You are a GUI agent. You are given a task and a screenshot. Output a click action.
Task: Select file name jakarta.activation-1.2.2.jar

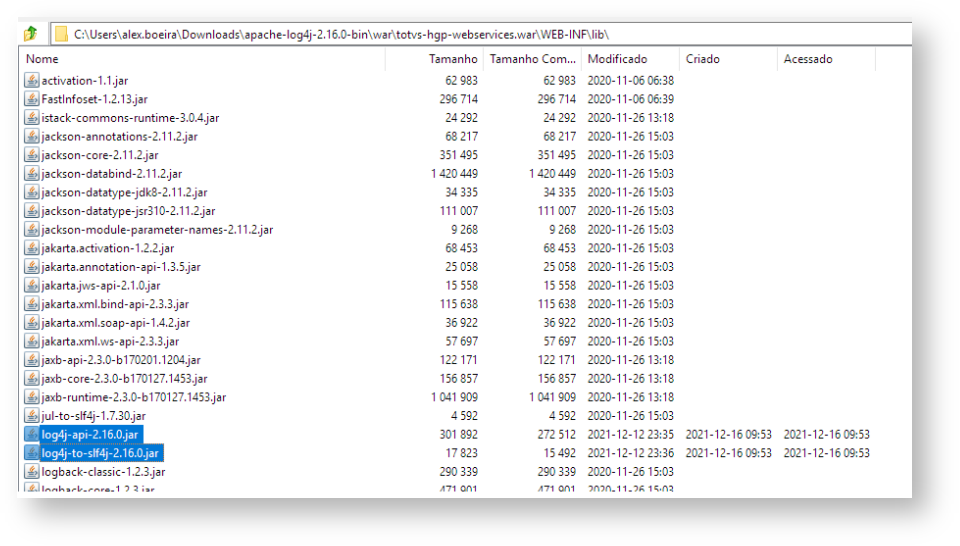(x=108, y=249)
